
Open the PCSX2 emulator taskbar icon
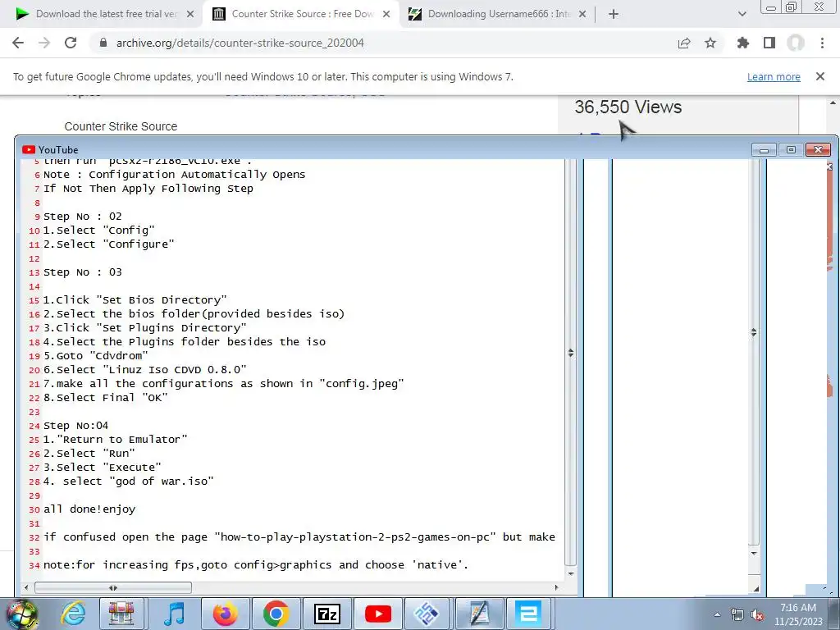(427, 614)
